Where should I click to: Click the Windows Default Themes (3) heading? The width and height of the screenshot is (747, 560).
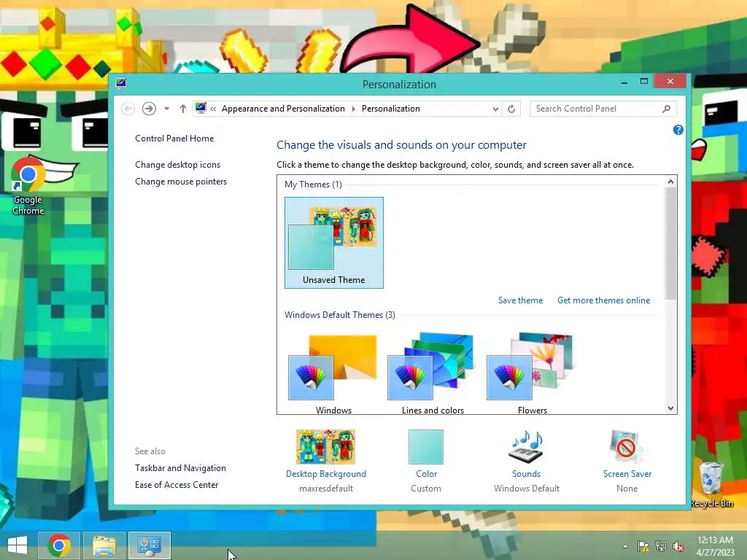click(340, 315)
